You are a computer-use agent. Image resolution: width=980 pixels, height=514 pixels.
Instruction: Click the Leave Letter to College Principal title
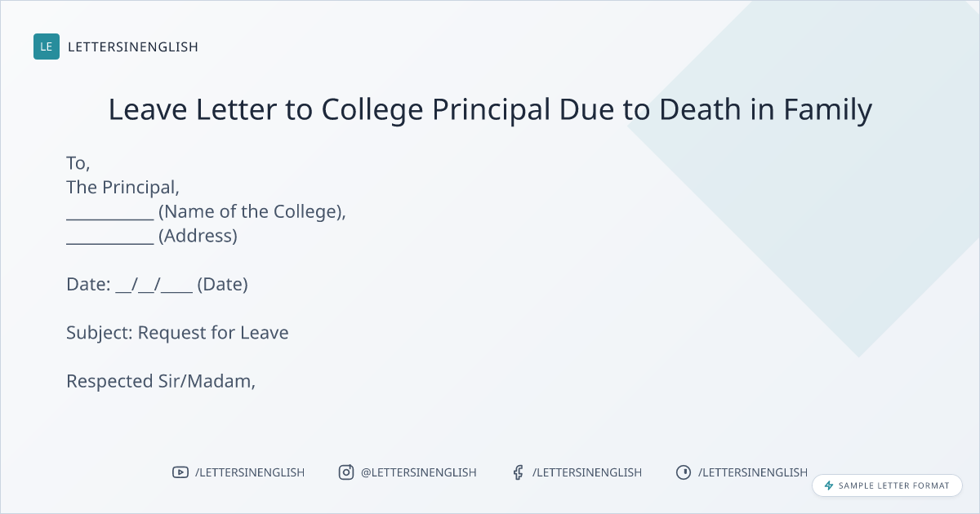[490, 109]
